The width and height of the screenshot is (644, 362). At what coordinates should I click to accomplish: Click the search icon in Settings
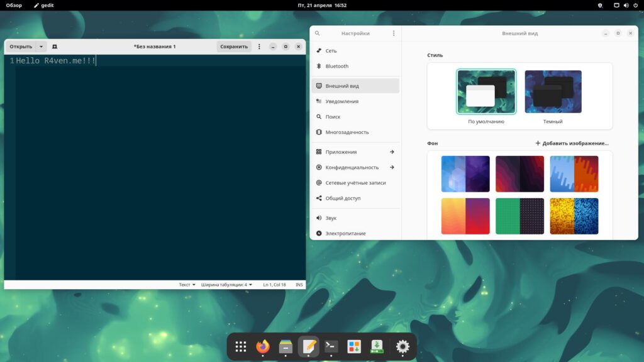coord(318,33)
